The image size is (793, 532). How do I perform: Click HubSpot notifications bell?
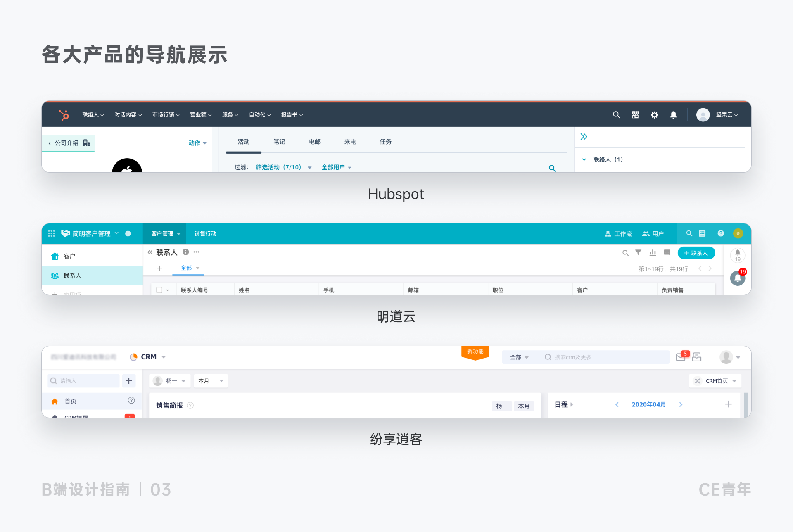(673, 115)
